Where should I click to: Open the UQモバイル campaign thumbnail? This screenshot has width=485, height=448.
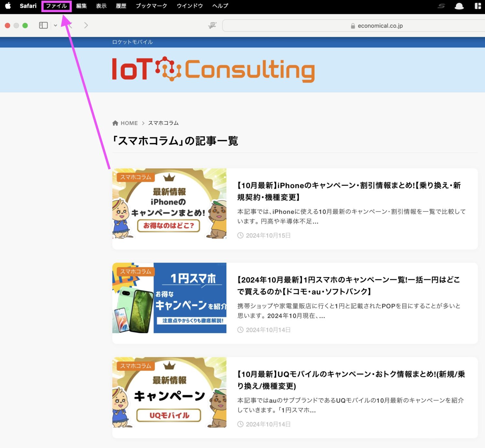tap(169, 392)
